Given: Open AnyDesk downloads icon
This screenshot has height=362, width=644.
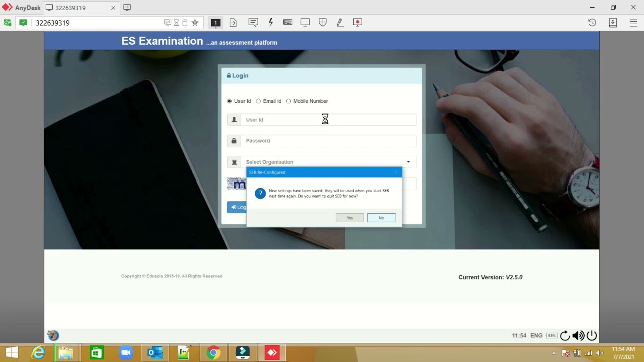Looking at the screenshot, I should coord(613,22).
